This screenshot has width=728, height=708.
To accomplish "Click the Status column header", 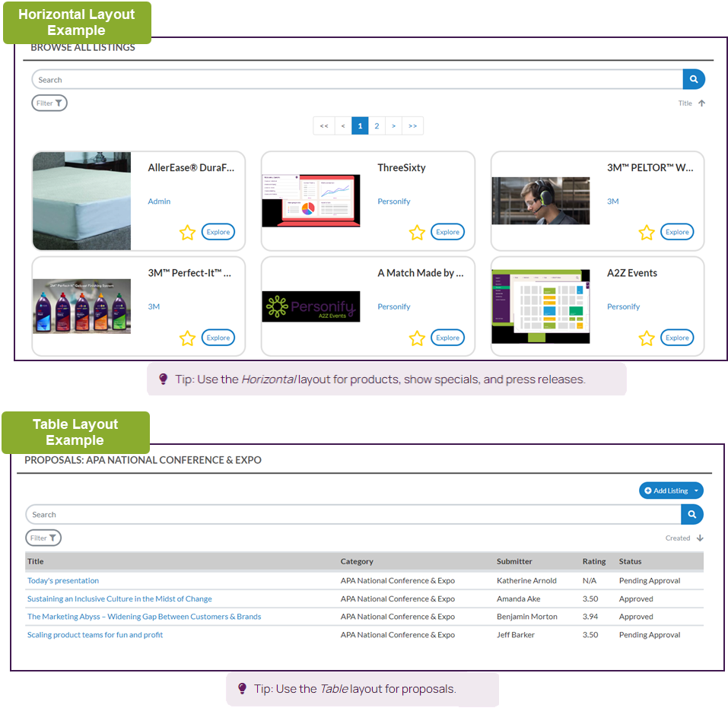I will point(630,561).
